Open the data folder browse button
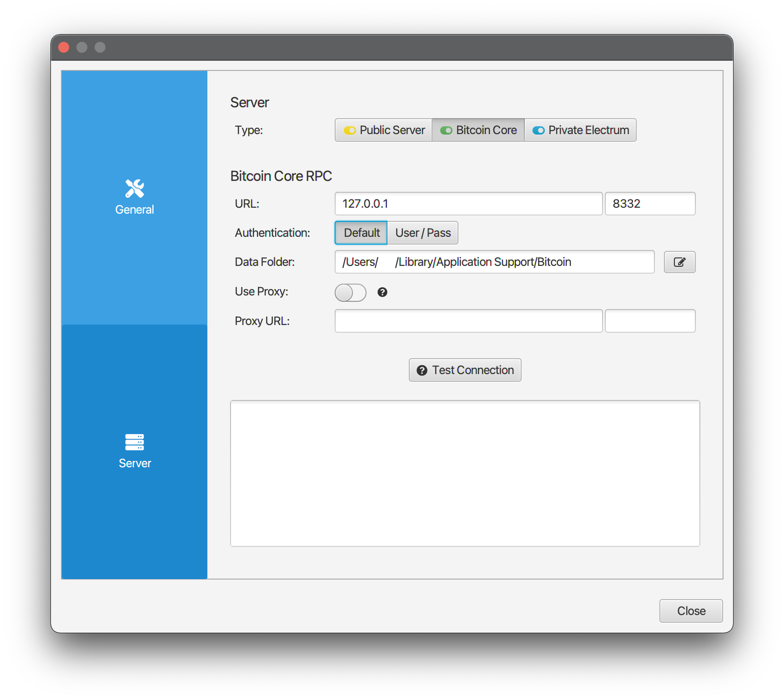 [x=679, y=262]
